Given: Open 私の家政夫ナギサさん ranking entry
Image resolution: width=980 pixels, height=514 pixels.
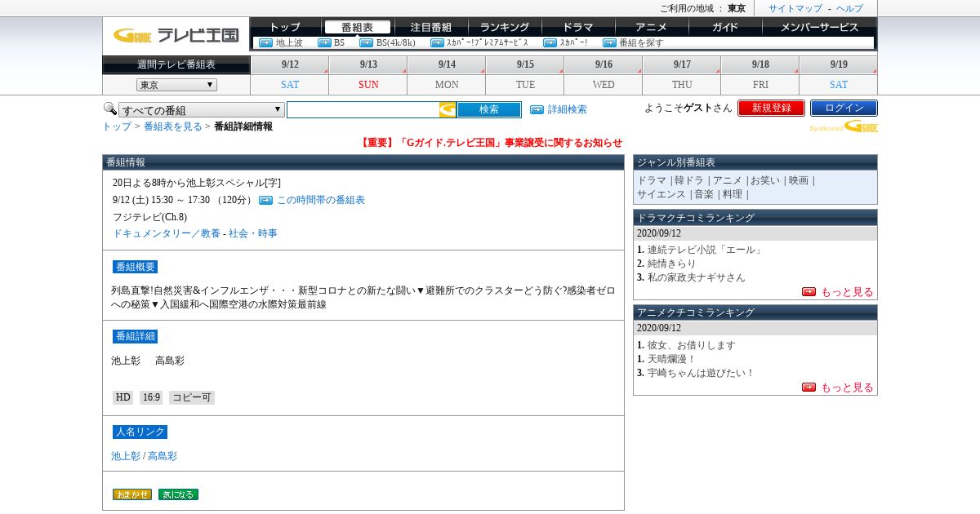Looking at the screenshot, I should pos(697,277).
